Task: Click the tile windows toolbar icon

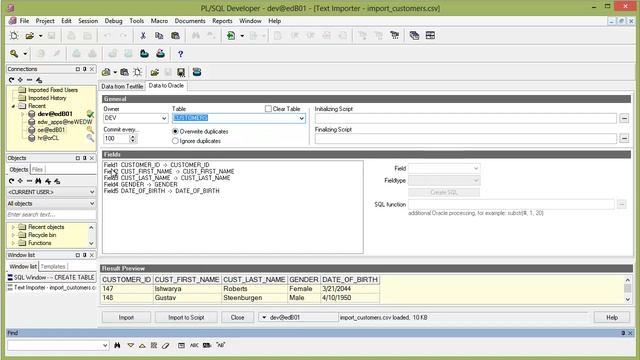Action: [430, 36]
